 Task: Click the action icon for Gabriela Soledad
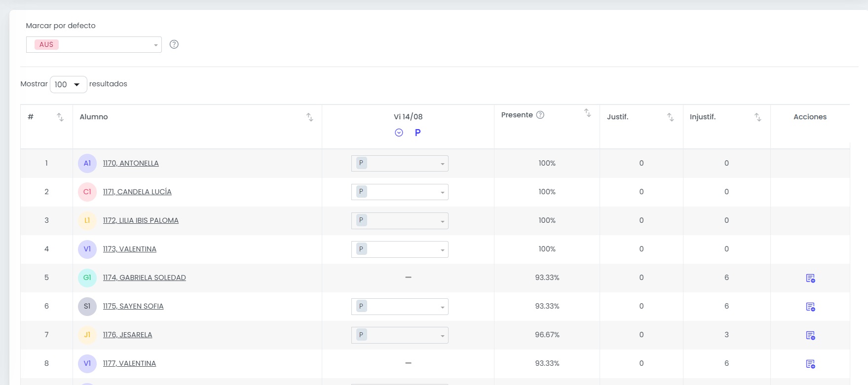point(810,279)
